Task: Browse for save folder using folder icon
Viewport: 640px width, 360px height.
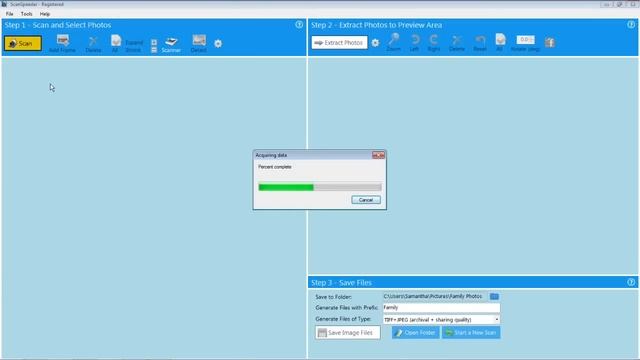Action: coord(494,296)
